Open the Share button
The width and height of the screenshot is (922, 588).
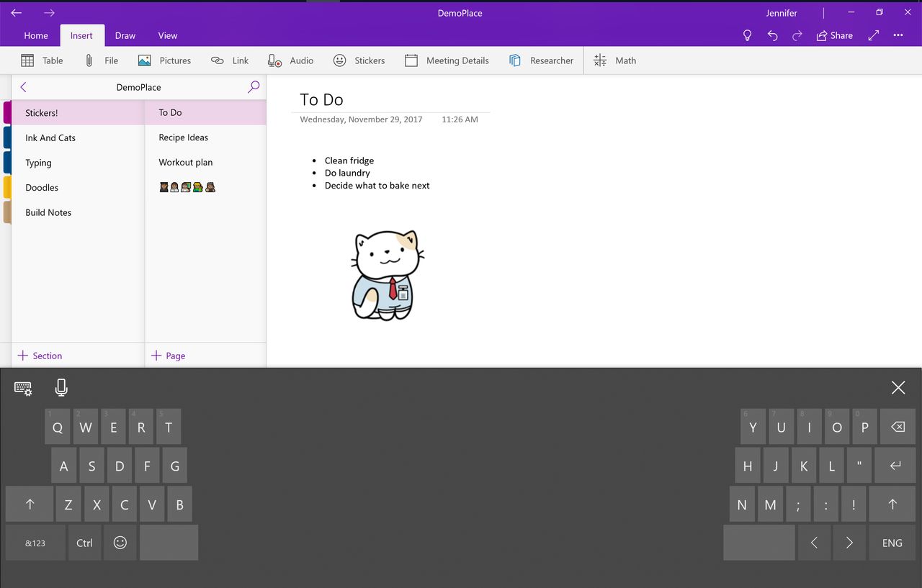pos(834,35)
